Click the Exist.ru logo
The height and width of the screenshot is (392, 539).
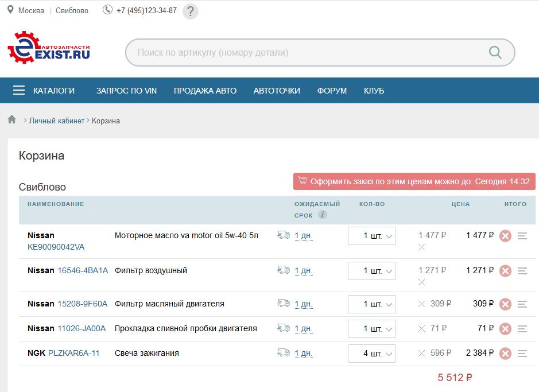point(48,48)
